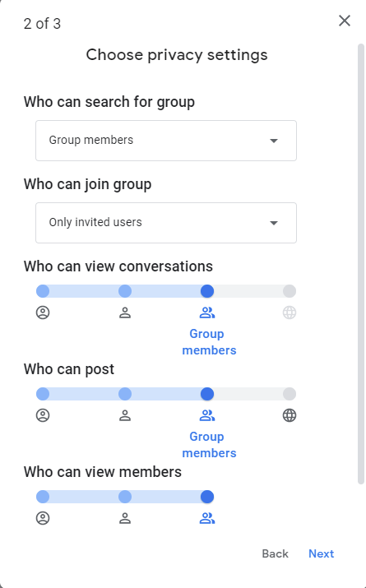Select the first stop on view members slider
The width and height of the screenshot is (366, 588).
[x=43, y=497]
